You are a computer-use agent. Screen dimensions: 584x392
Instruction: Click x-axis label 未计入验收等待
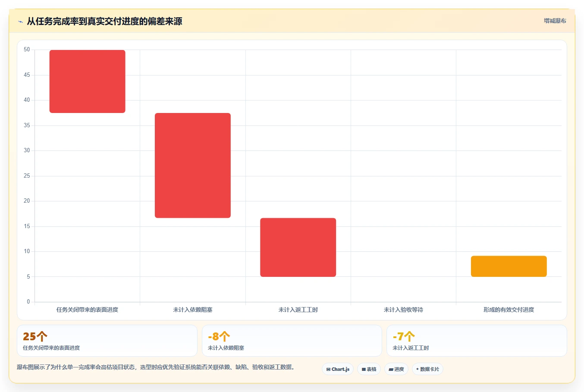tap(403, 310)
